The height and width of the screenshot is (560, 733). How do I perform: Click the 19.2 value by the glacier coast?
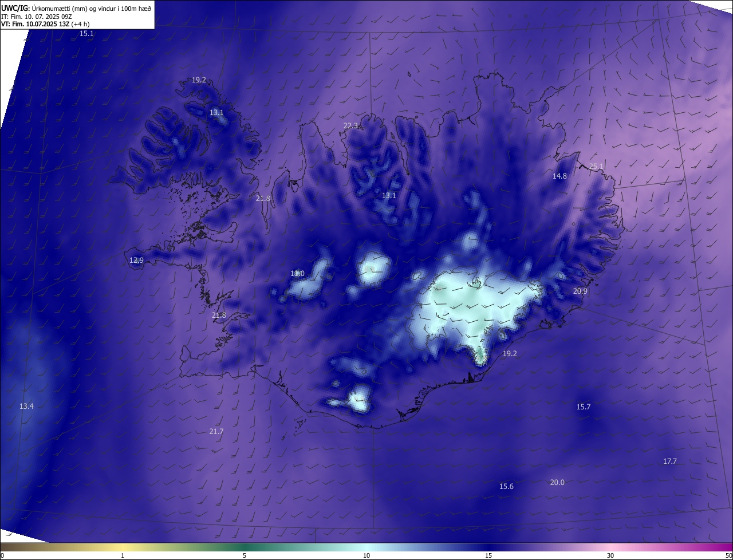click(x=510, y=354)
